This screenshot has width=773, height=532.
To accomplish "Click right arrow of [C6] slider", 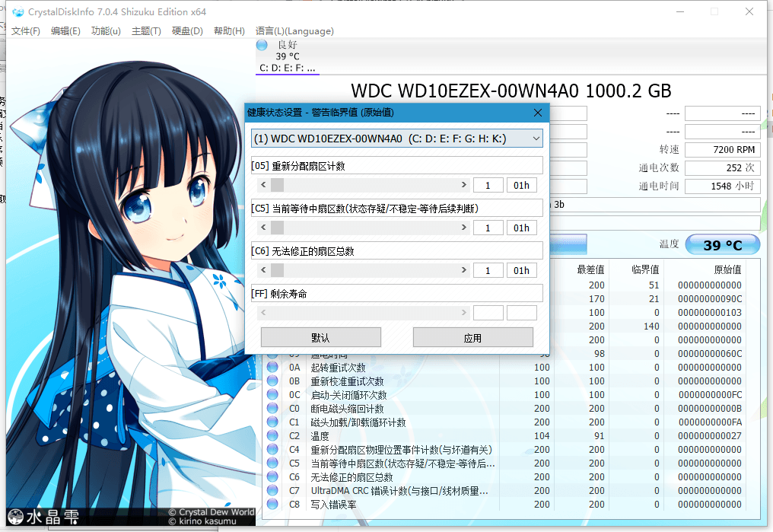I will point(463,270).
